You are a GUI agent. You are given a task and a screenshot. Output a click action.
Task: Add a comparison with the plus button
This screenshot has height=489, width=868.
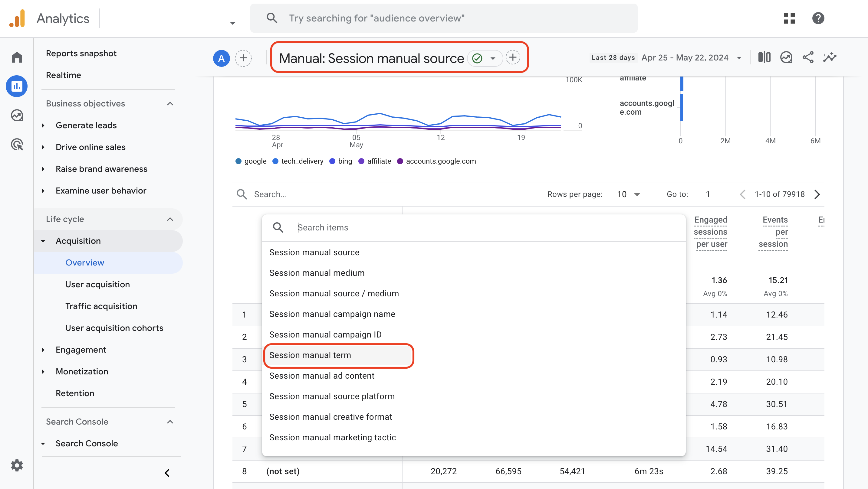243,58
